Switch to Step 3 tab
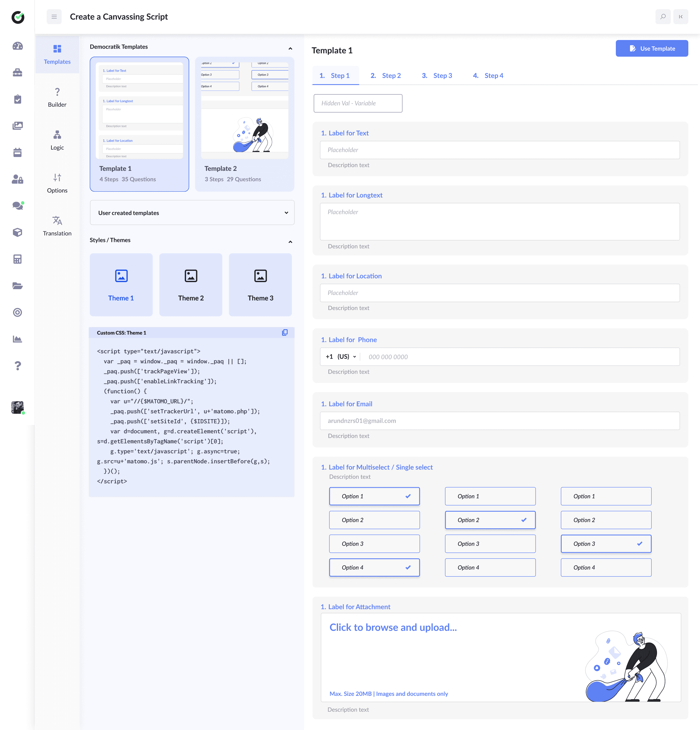 tap(437, 76)
